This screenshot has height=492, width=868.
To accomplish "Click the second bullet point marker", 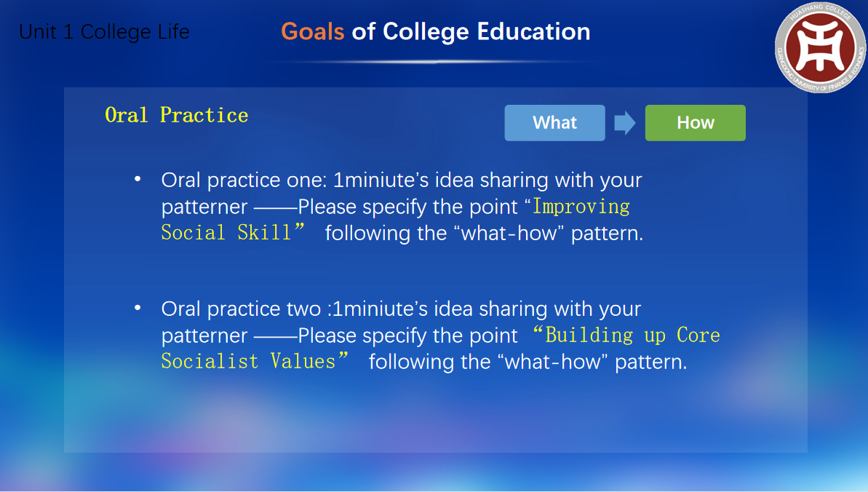I will (x=137, y=308).
